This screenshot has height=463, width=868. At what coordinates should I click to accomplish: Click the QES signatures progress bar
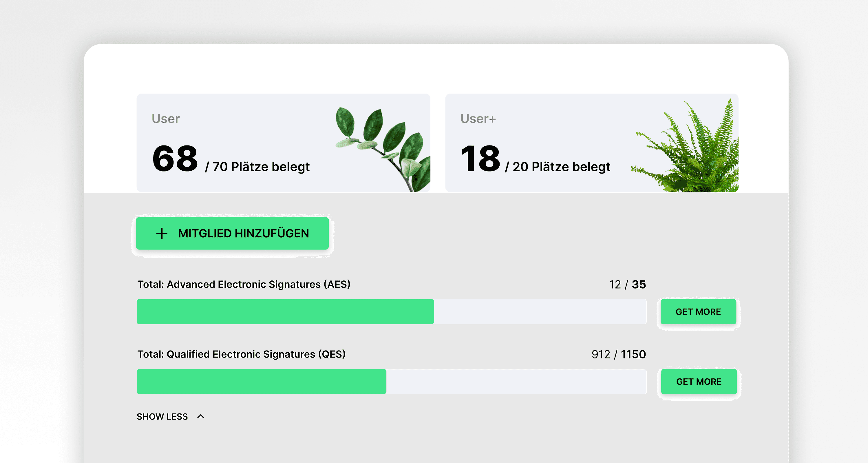(x=392, y=382)
